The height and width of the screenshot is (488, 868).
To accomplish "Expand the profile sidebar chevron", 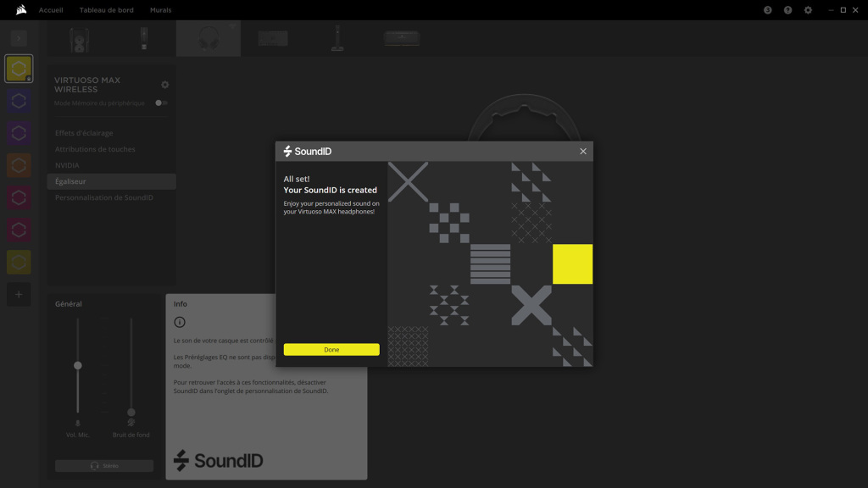I will (19, 38).
